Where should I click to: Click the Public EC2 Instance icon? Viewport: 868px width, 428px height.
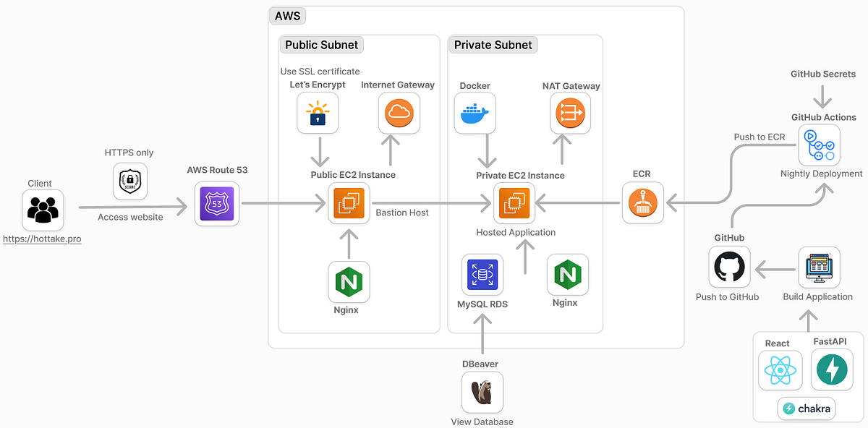tap(349, 203)
